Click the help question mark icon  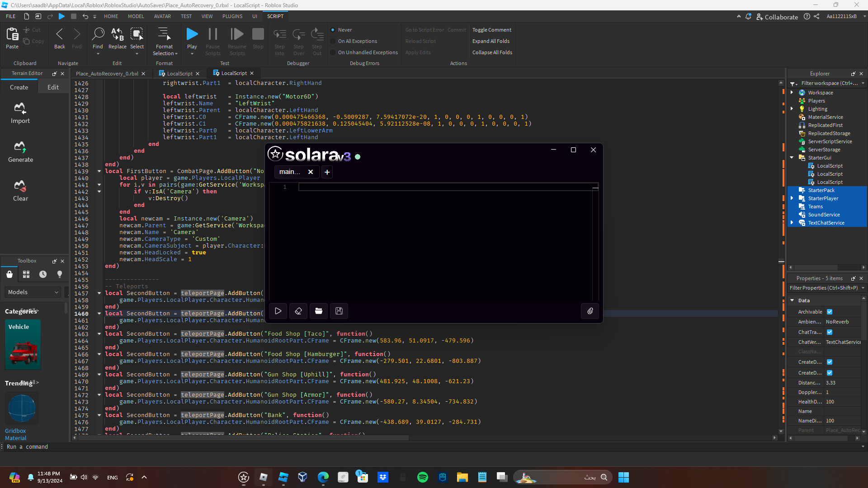point(807,16)
